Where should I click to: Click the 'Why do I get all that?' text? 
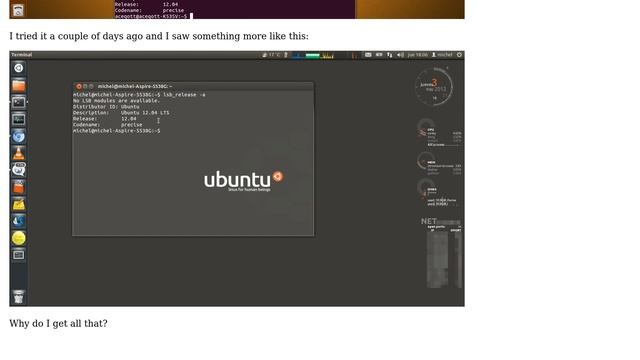58,324
